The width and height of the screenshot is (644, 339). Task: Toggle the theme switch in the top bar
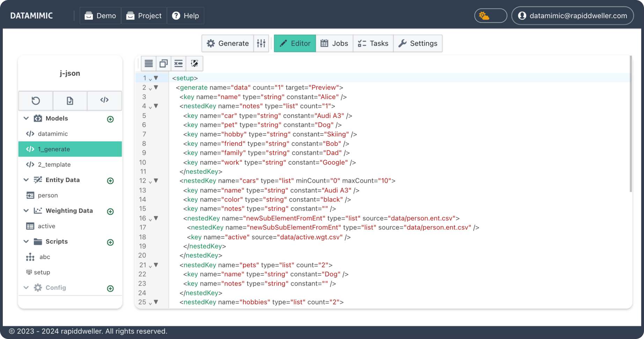coord(490,15)
